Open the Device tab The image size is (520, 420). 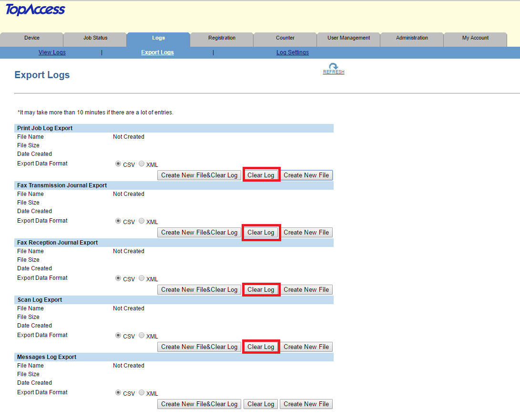[32, 38]
